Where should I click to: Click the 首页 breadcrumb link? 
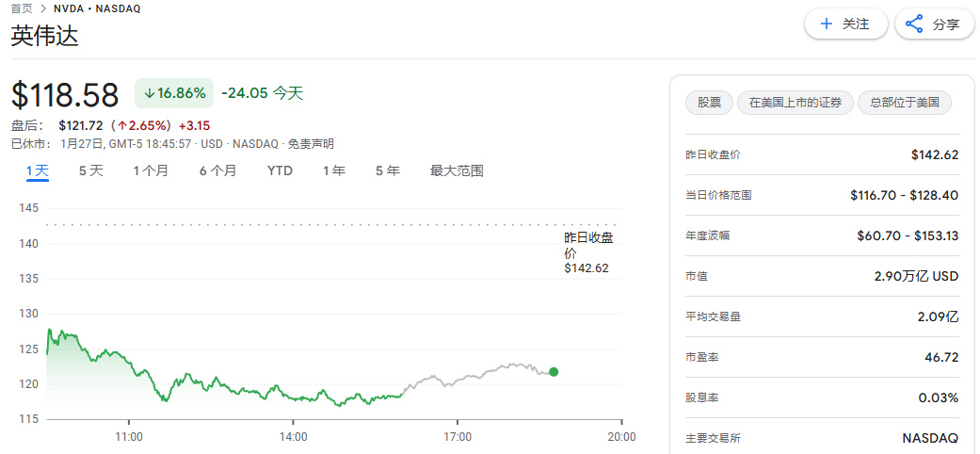point(22,8)
